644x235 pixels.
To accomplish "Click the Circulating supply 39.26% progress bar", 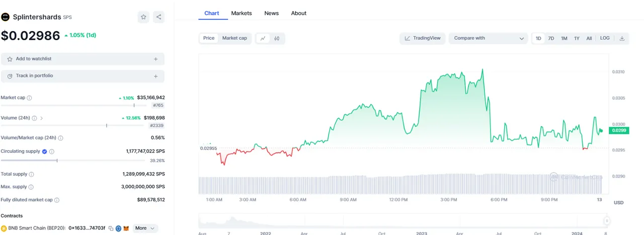I will 73,160.
